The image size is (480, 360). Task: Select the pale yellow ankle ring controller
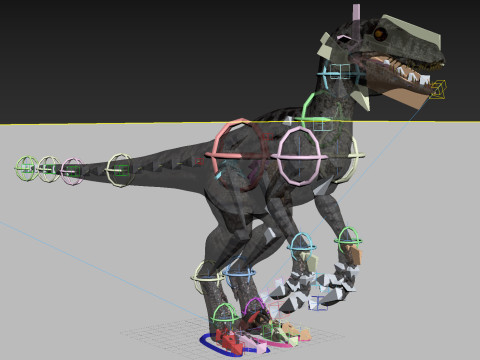208,277
